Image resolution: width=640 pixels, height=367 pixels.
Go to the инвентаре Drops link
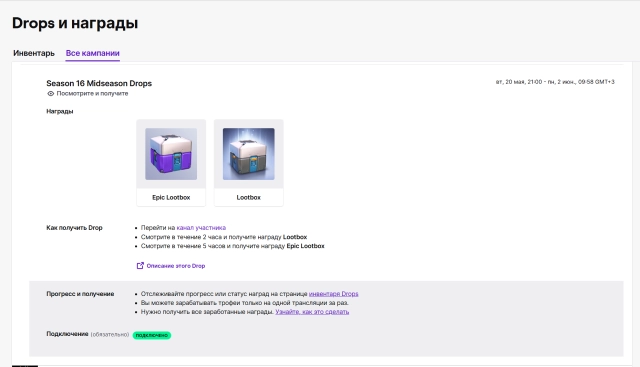tap(333, 294)
